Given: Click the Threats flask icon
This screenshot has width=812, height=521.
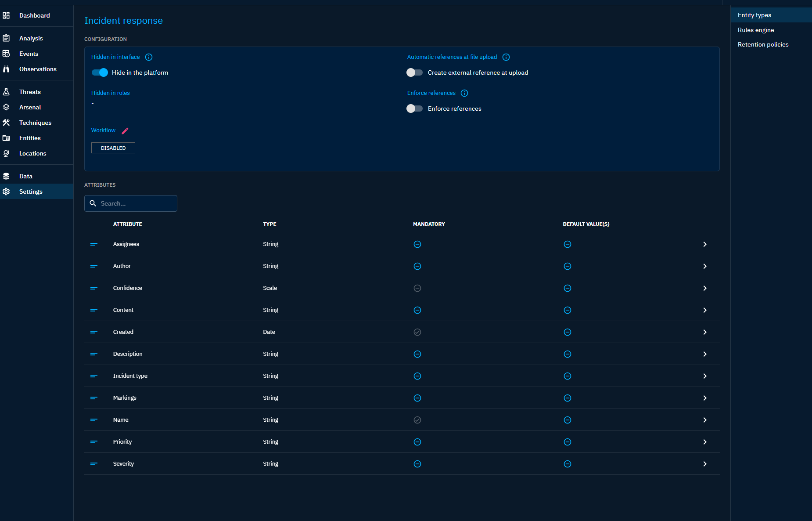Looking at the screenshot, I should (6, 92).
